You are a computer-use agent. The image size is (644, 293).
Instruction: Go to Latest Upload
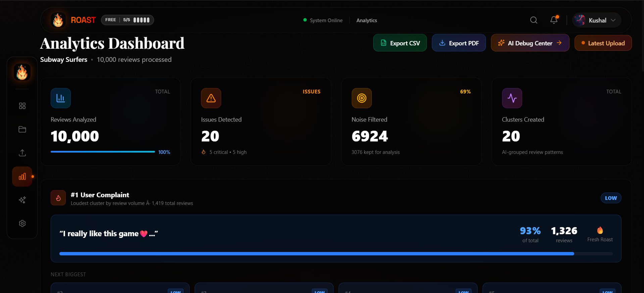tap(603, 43)
